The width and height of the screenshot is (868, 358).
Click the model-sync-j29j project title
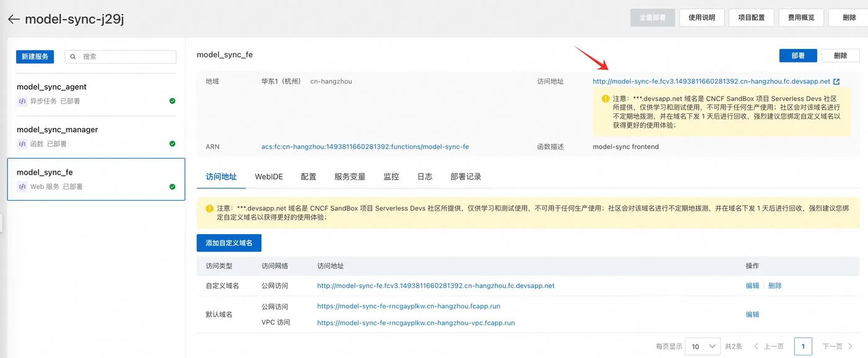(x=74, y=19)
